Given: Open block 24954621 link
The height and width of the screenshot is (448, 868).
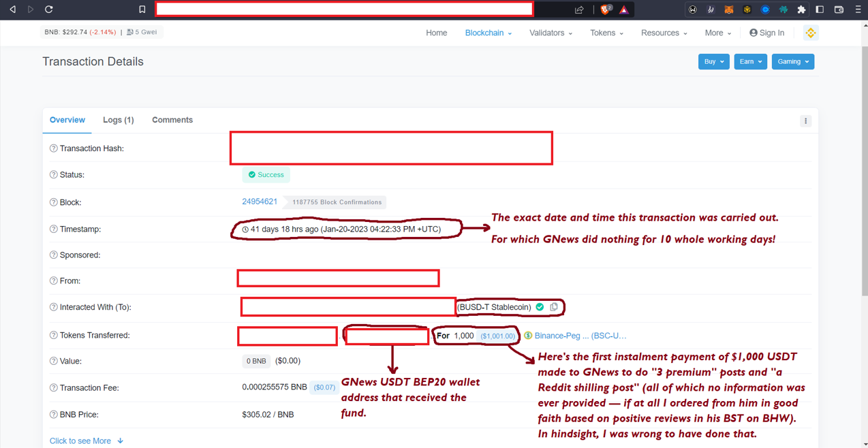Looking at the screenshot, I should tap(260, 202).
